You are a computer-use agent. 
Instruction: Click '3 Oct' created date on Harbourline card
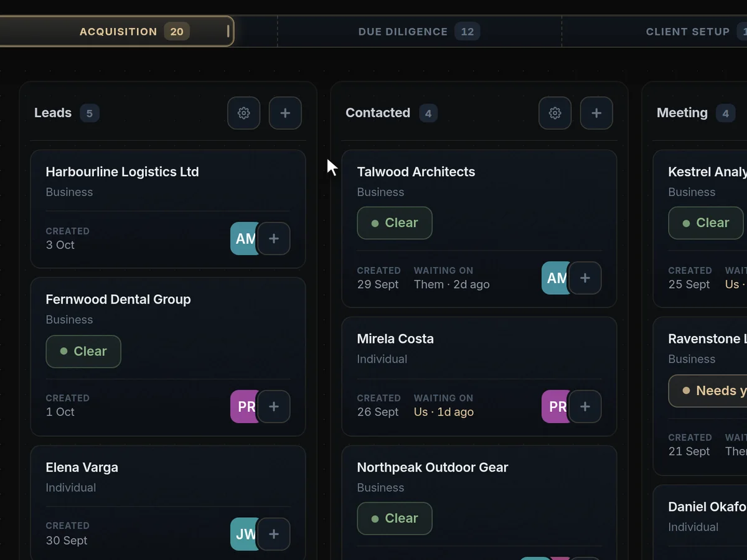(x=60, y=245)
